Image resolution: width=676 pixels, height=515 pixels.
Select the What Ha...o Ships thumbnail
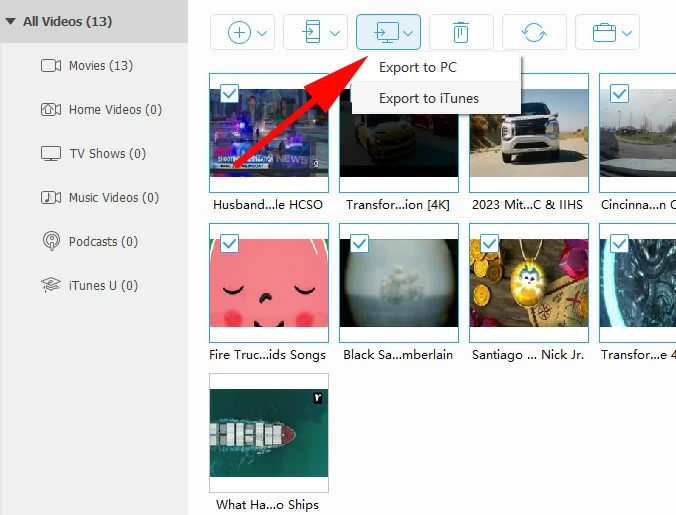tap(268, 433)
